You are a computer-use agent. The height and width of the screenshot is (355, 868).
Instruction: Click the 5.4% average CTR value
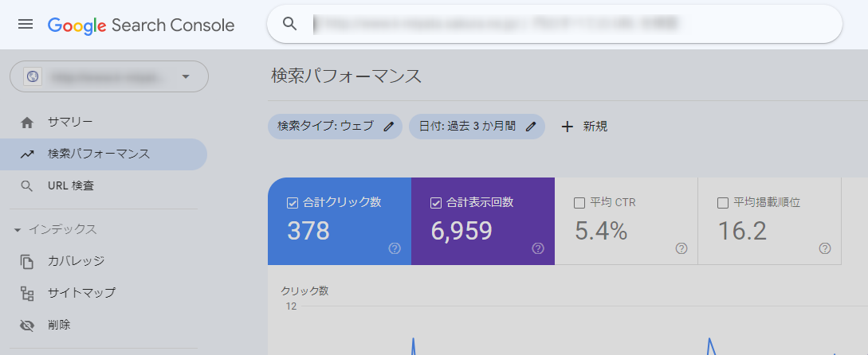601,231
